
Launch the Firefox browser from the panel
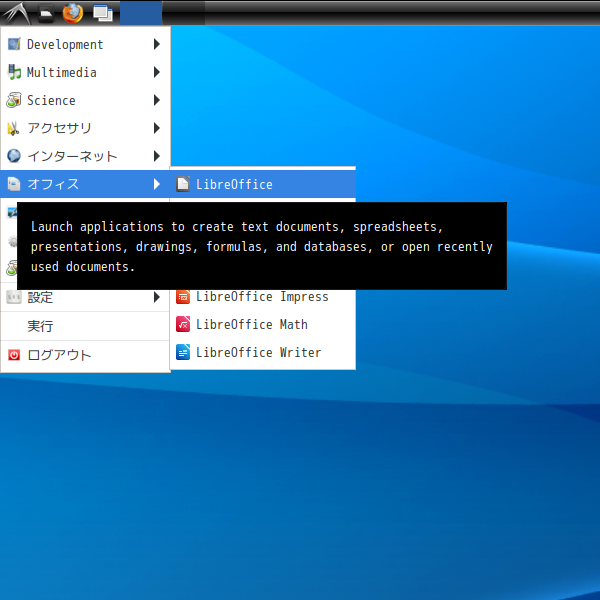[x=73, y=13]
